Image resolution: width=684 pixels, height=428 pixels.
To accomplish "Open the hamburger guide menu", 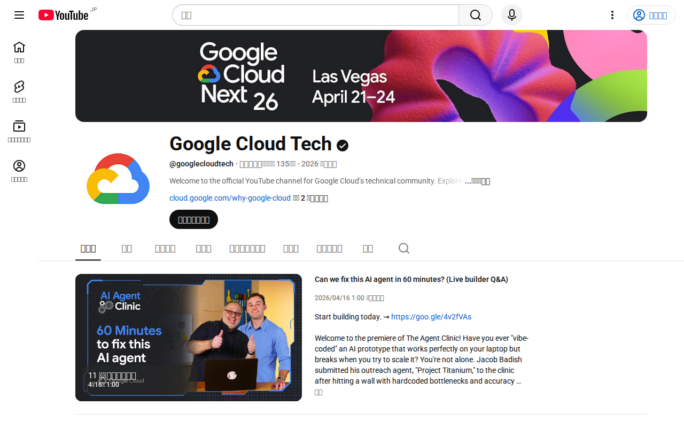I will point(19,15).
